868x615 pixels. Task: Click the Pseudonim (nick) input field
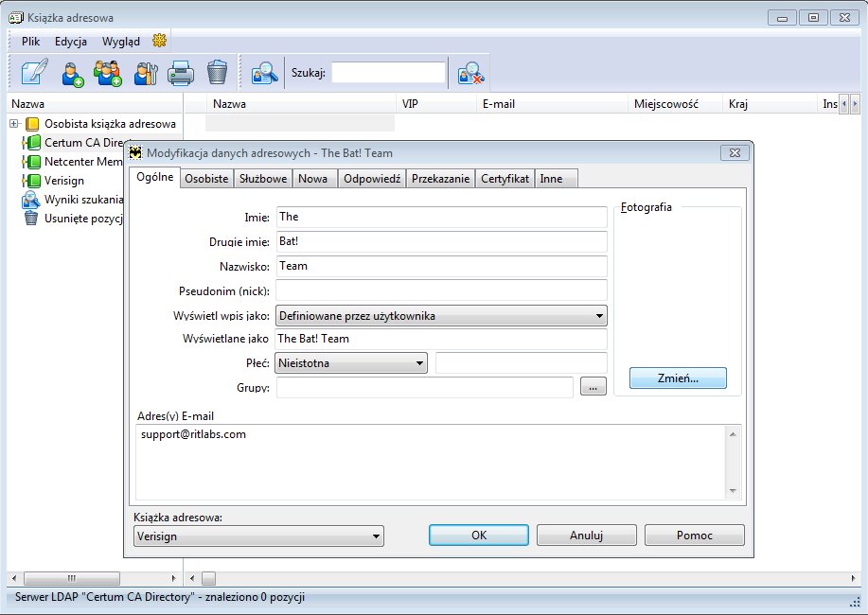click(x=441, y=290)
